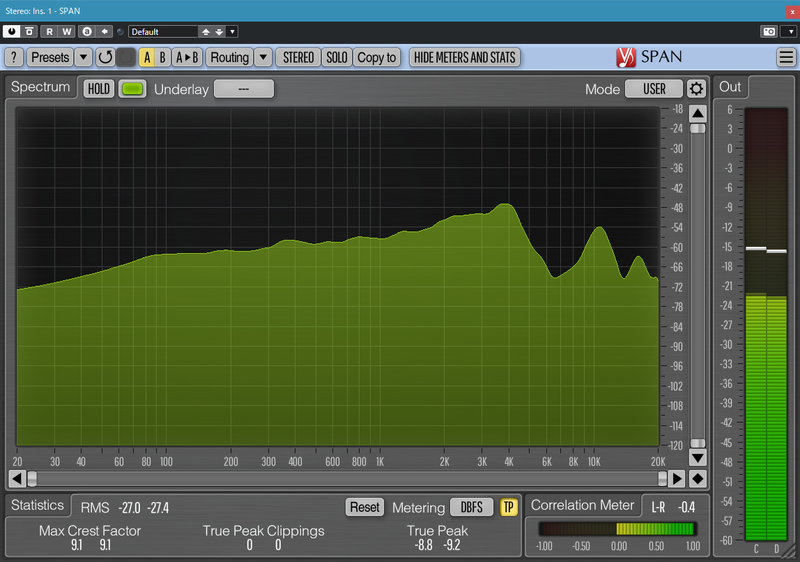Copy A to B with A▸B button

coord(187,57)
